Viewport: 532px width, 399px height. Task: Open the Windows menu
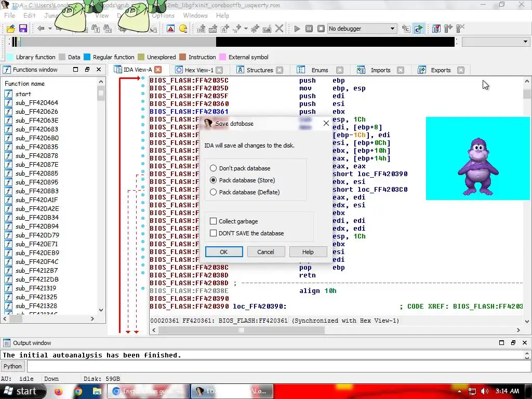[195, 16]
